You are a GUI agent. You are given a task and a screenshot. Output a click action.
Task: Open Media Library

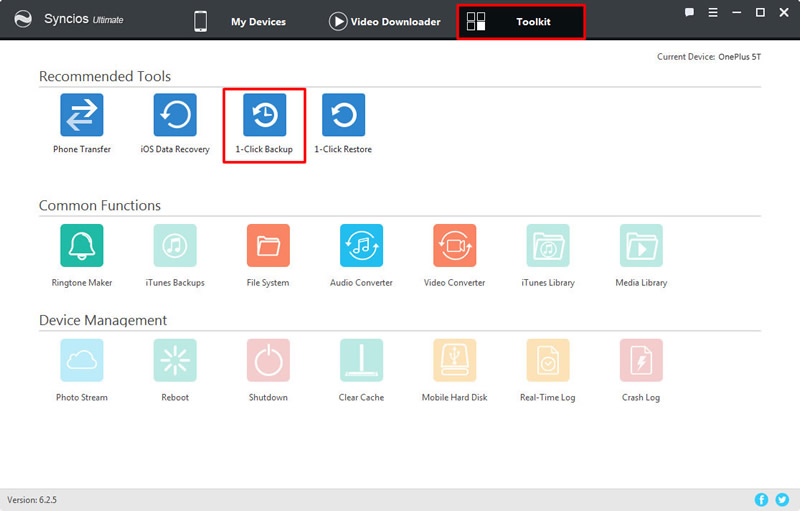641,245
